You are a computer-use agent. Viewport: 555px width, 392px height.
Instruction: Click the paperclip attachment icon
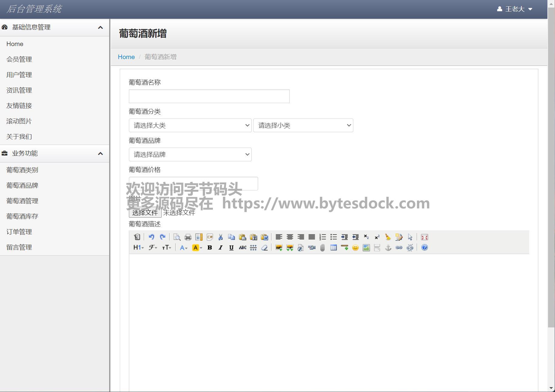(x=322, y=248)
